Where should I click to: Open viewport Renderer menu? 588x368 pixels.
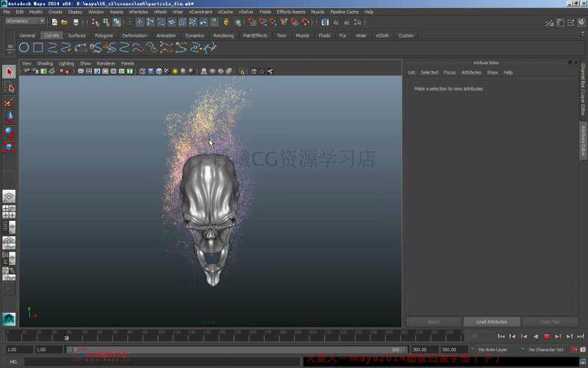click(x=106, y=63)
